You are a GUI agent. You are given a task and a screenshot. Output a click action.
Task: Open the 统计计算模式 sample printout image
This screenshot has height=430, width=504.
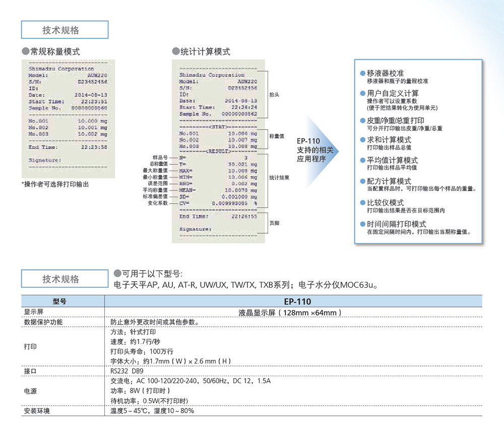(x=218, y=151)
